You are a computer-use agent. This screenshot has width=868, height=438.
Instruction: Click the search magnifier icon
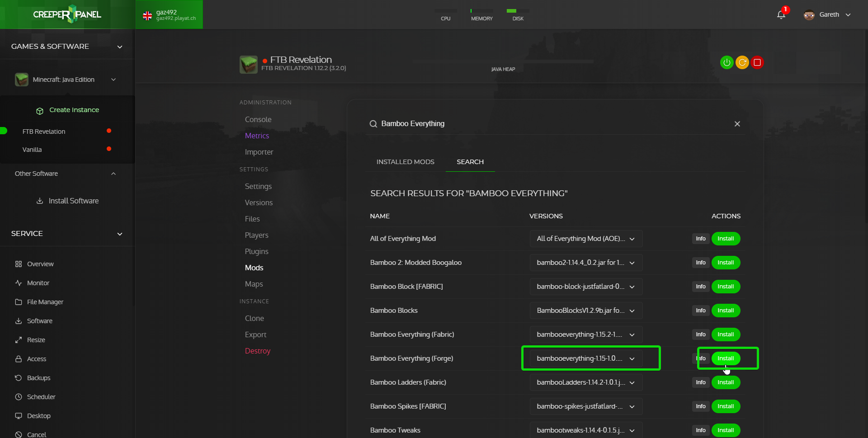(x=373, y=124)
